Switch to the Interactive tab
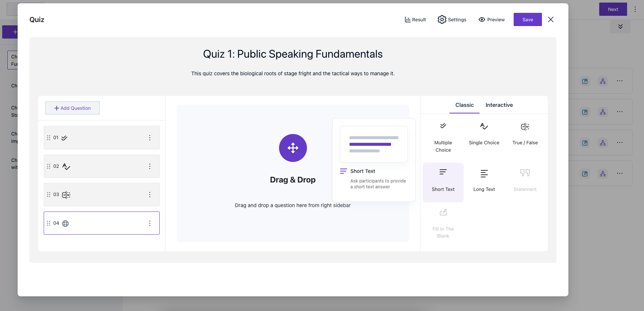The width and height of the screenshot is (644, 311). 499,105
